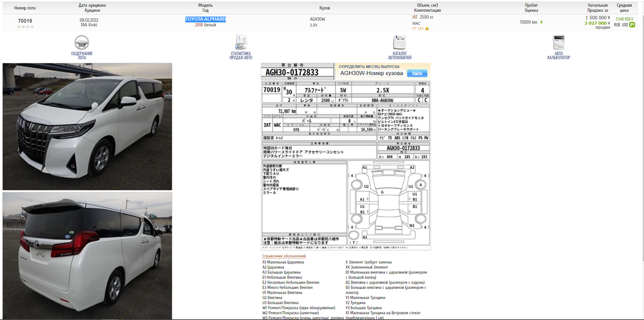Click the U1 Маленькая Вмятина legend entry
This screenshot has width=644, height=320.
click(x=282, y=292)
